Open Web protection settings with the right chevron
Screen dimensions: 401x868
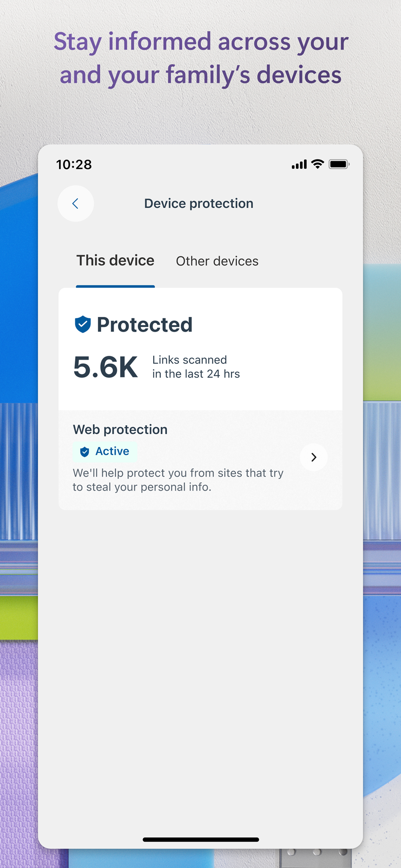(x=313, y=457)
